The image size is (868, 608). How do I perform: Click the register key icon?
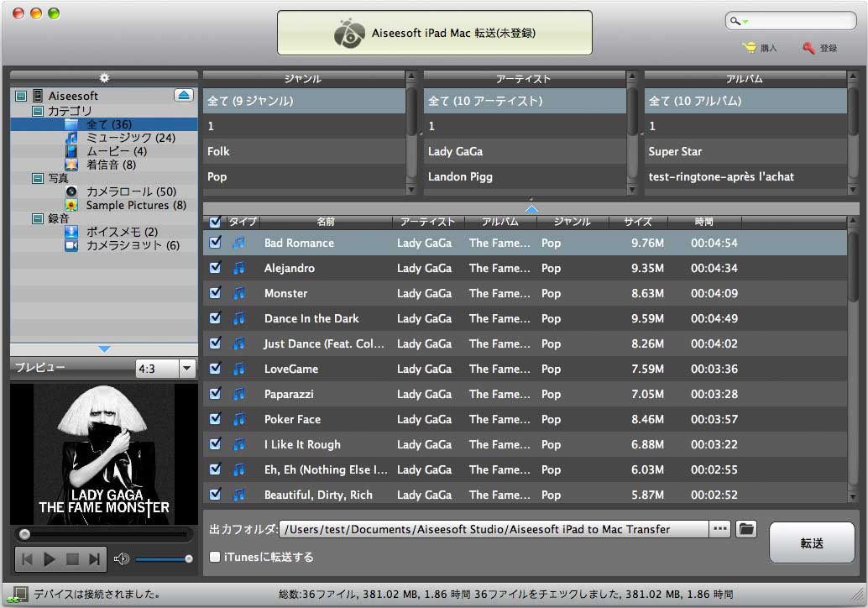point(809,48)
